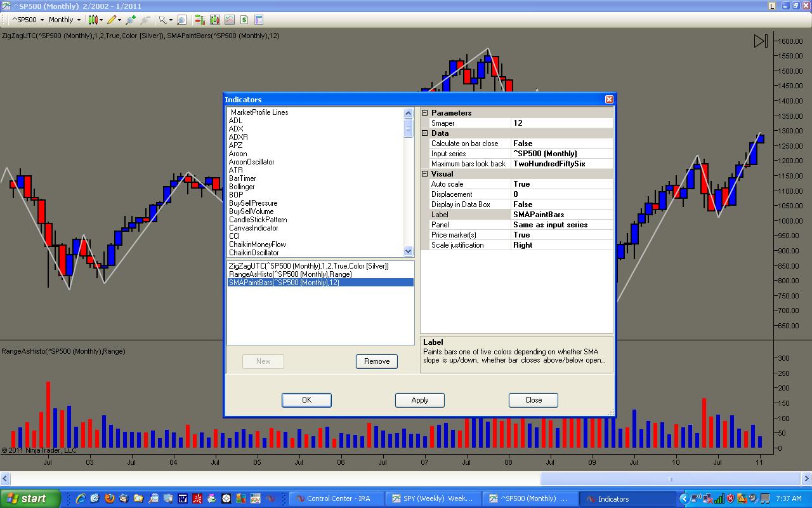Select the cursor pointer tool icon
This screenshot has width=812, height=508.
[x=162, y=20]
